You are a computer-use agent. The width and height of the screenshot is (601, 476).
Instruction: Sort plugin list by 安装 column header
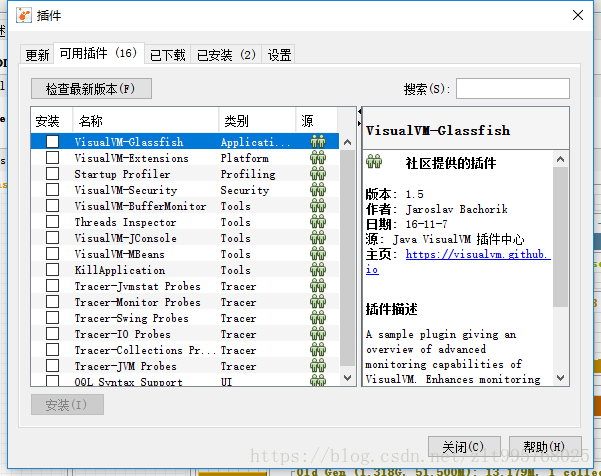click(x=52, y=121)
